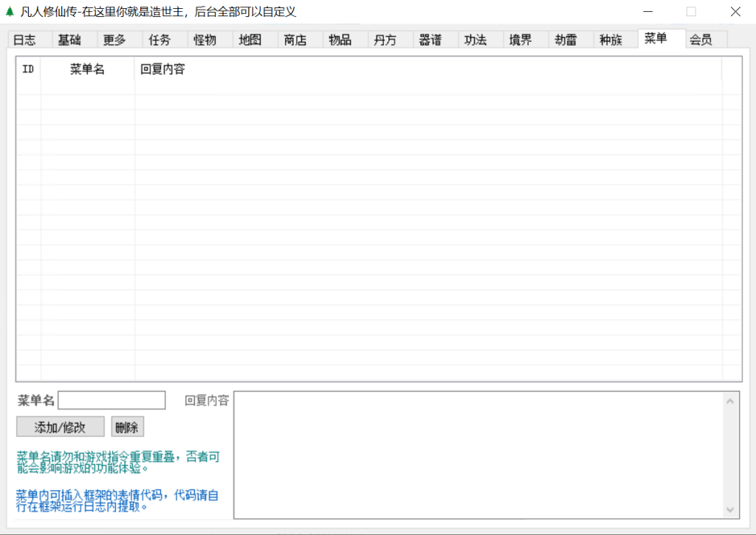The width and height of the screenshot is (756, 535).
Task: Go to the 任务 tab
Action: [159, 41]
